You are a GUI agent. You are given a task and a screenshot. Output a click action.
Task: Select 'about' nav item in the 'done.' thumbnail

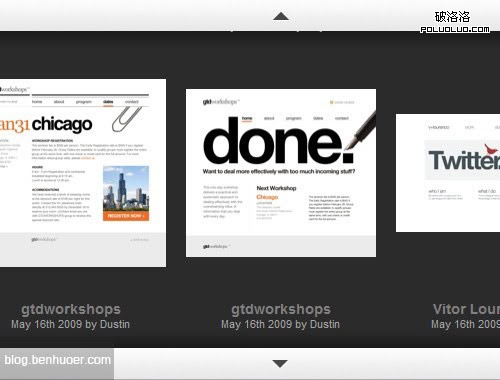click(269, 118)
